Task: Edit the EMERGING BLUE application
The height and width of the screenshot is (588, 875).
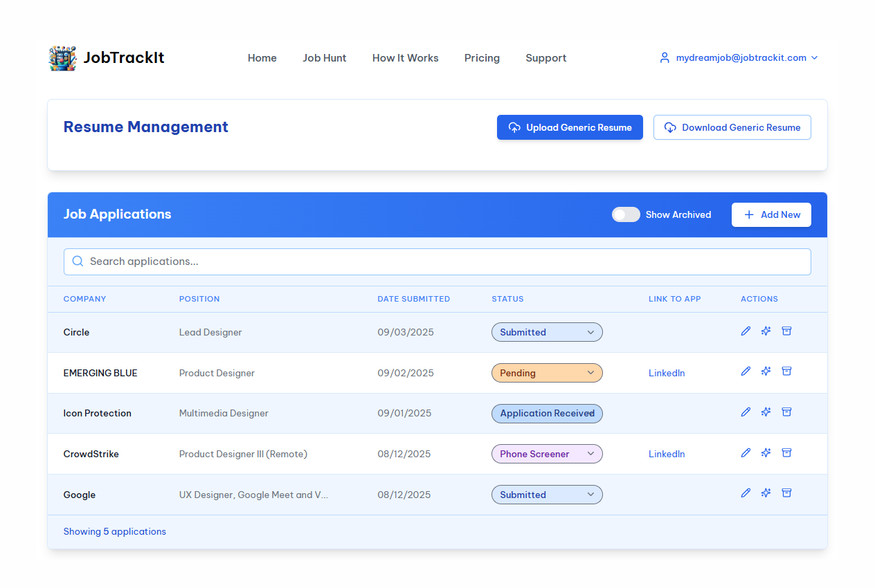Action: (746, 371)
